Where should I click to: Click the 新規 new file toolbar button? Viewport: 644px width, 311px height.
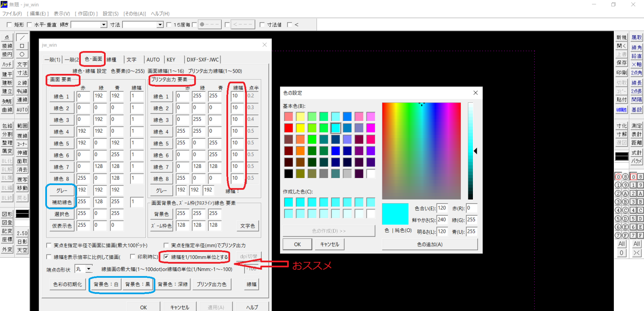pyautogui.click(x=622, y=37)
